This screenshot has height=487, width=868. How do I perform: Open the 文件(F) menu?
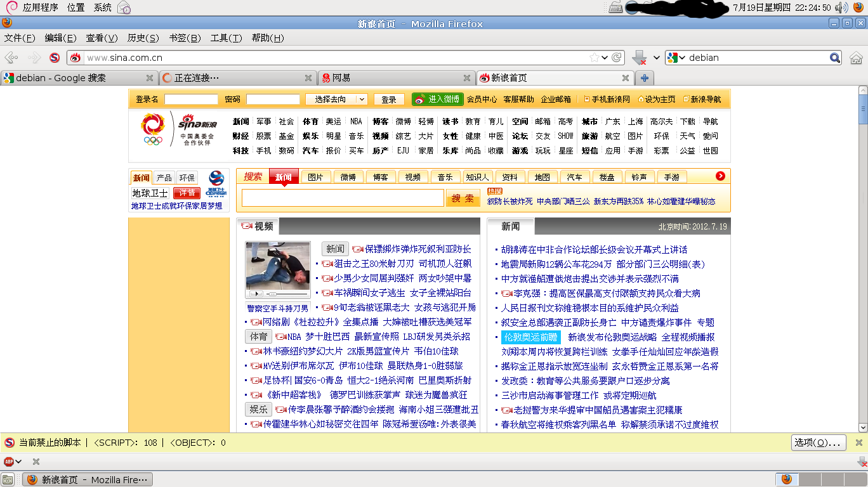pos(20,38)
